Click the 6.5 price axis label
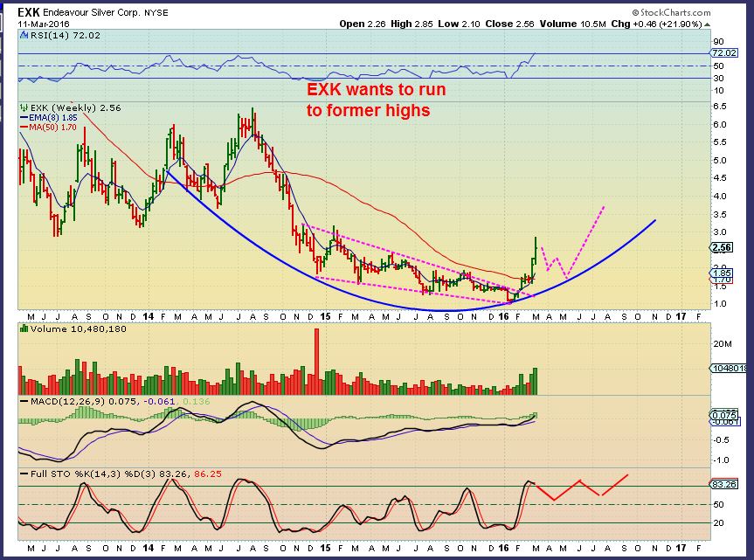The height and width of the screenshot is (560, 754). pos(720,107)
